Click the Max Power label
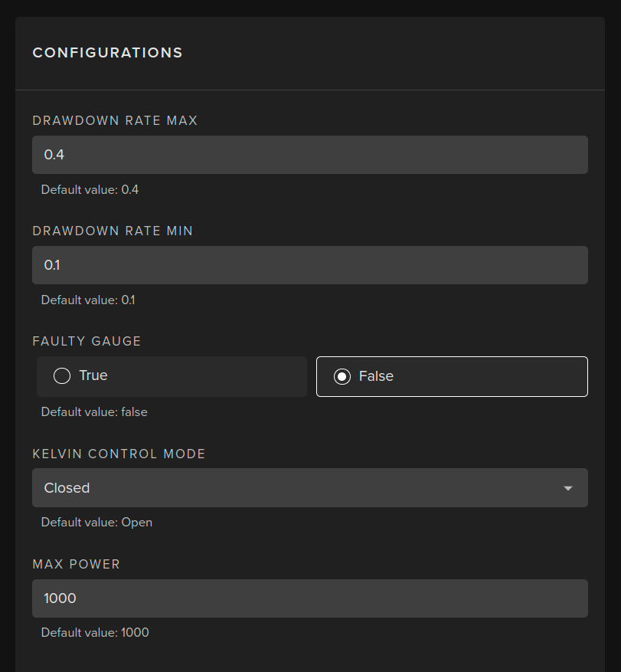This screenshot has height=672, width=621. click(77, 564)
